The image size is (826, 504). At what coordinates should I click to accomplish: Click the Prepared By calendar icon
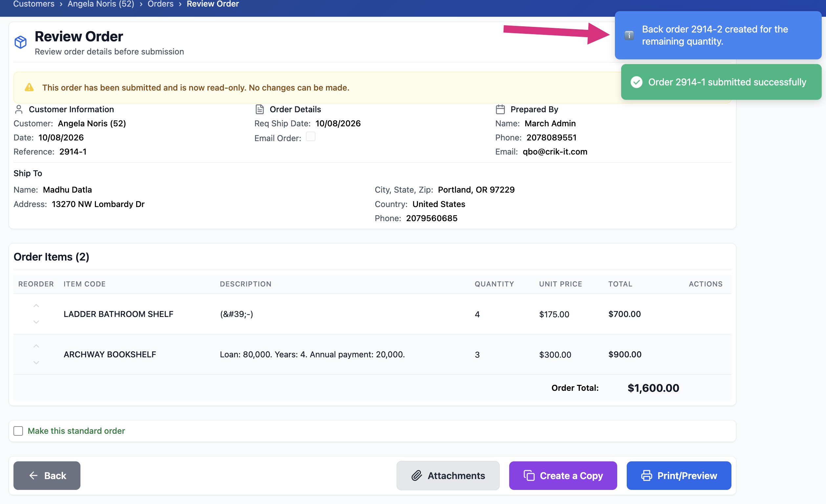click(500, 109)
